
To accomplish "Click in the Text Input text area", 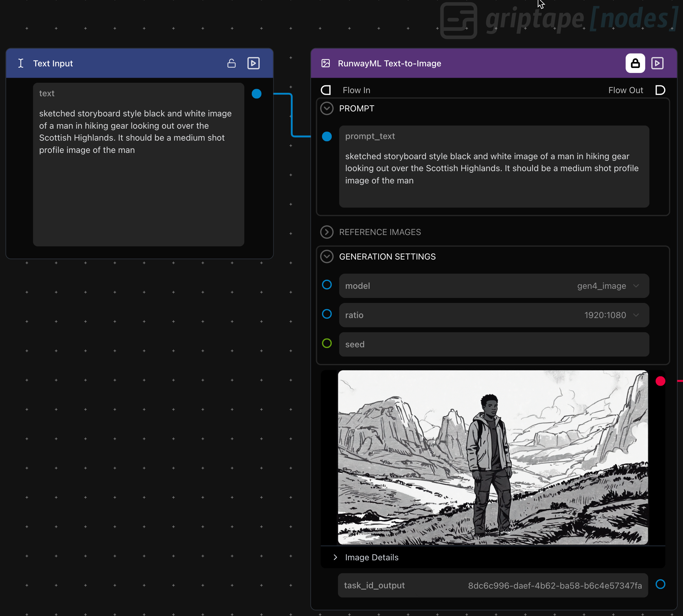I will [x=138, y=165].
